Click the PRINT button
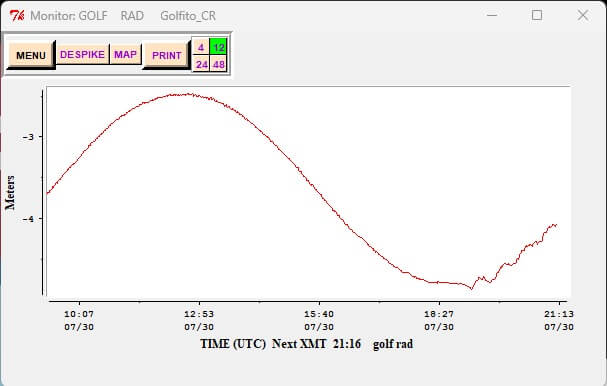Viewport: 607px width, 386px height. (x=166, y=55)
